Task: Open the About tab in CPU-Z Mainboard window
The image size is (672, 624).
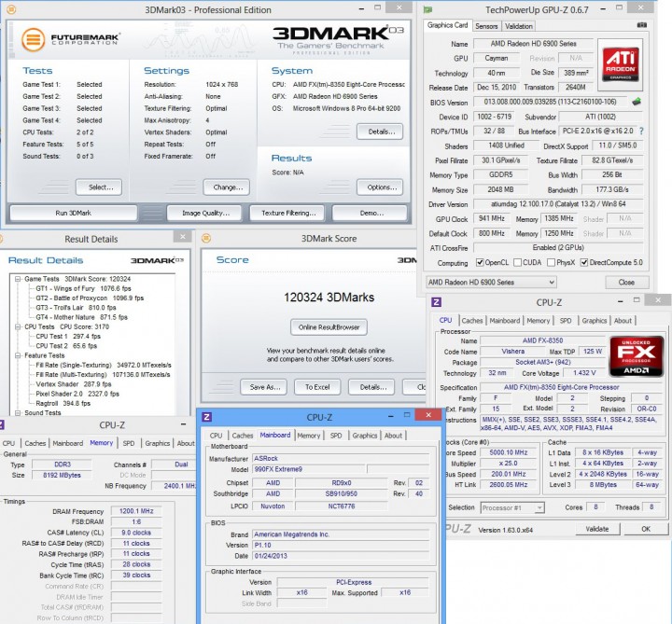Action: [x=393, y=436]
